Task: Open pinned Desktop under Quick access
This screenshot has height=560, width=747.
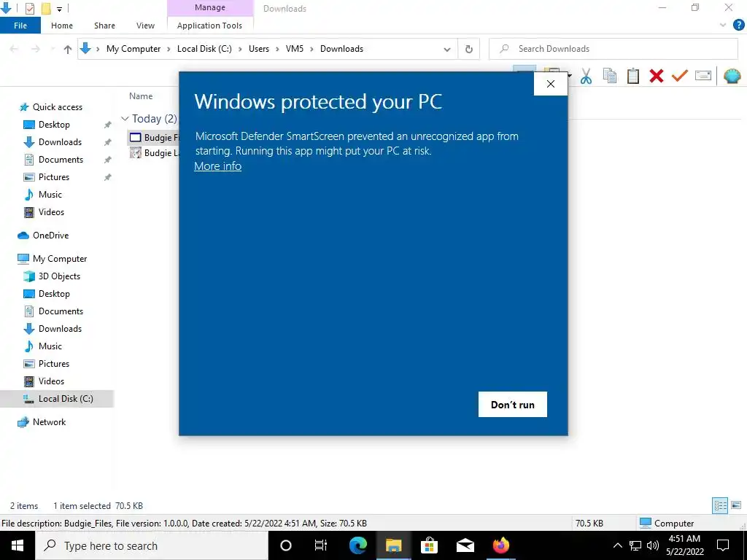Action: [54, 124]
